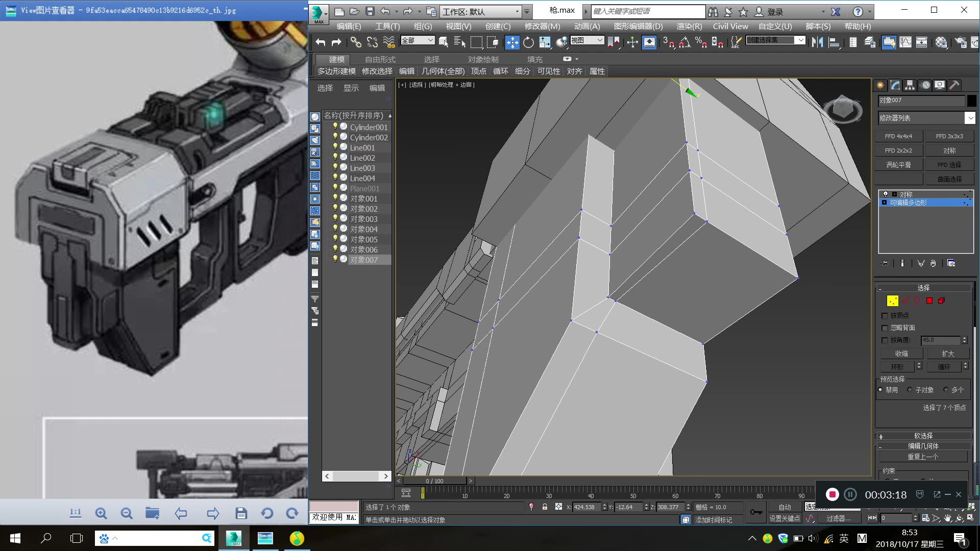Open the 渲染(R) menu
Image resolution: width=980 pixels, height=551 pixels.
689,26
